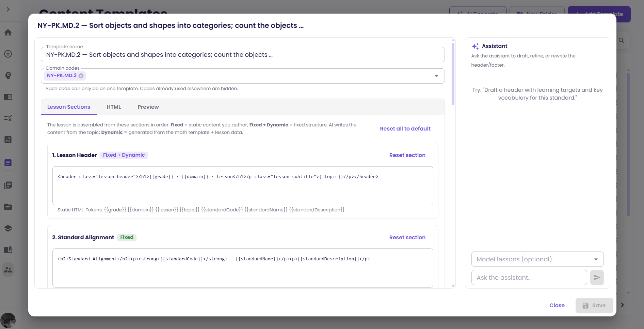The height and width of the screenshot is (329, 644).
Task: Open the Domain codes dropdown arrow
Action: click(436, 76)
